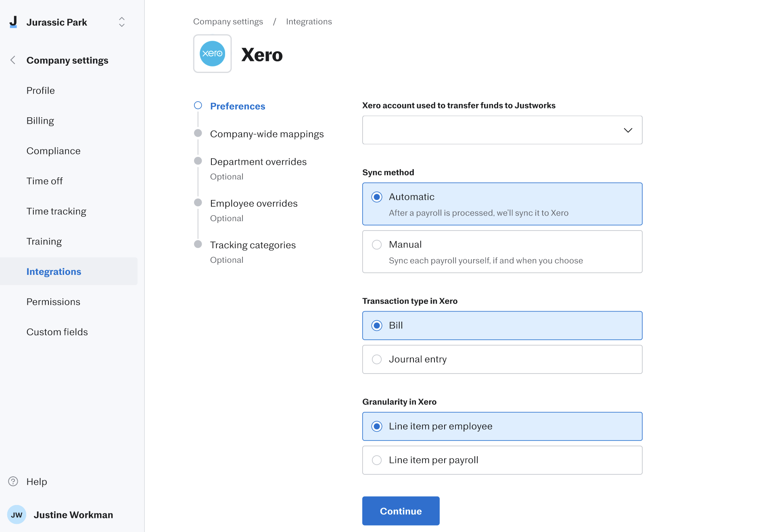Jump to Company-wide mappings step
760x532 pixels.
[267, 134]
